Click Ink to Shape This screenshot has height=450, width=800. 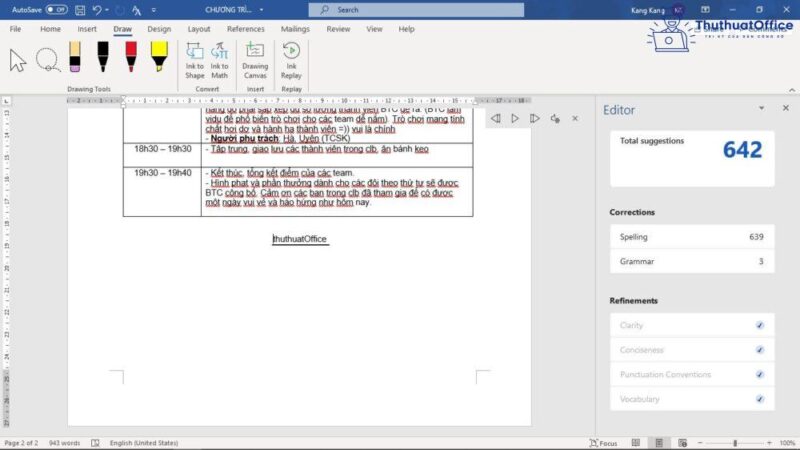195,60
